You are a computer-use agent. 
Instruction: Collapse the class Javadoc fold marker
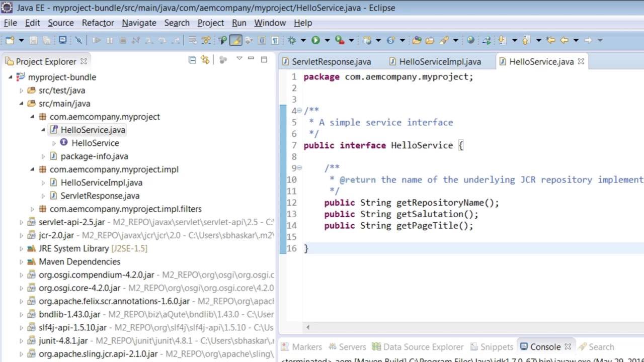[x=299, y=111]
